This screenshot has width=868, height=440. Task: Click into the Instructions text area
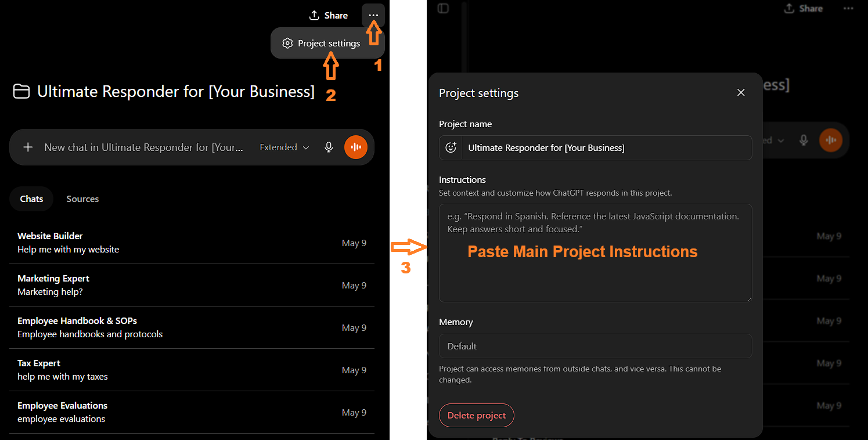pos(596,253)
